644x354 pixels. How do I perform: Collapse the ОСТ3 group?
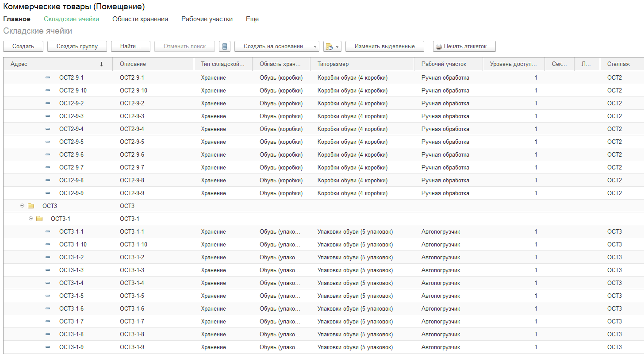[x=22, y=206]
